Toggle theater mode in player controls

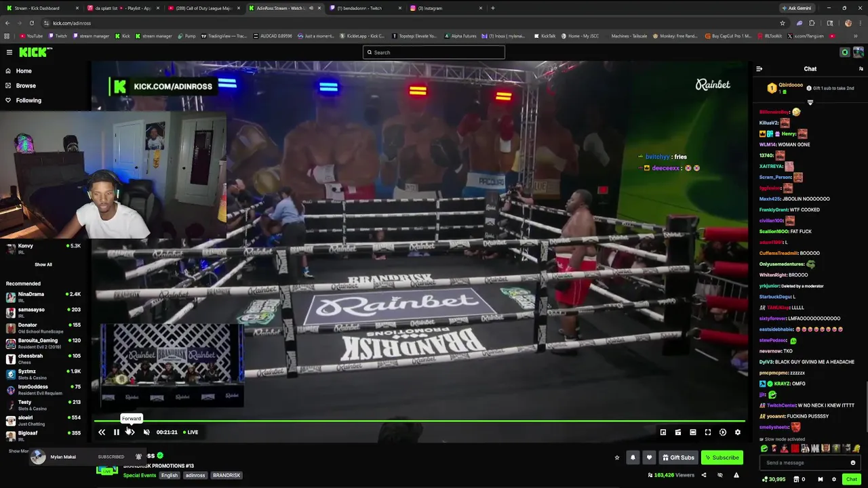coord(693,432)
